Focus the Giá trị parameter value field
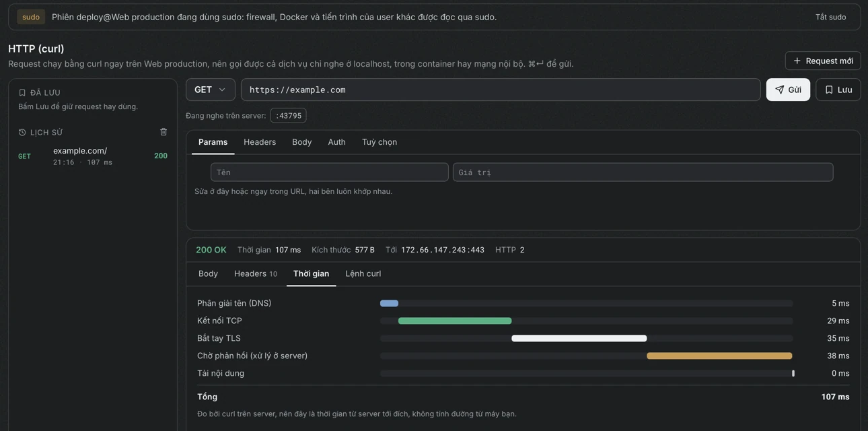This screenshot has height=431, width=868. tap(643, 172)
